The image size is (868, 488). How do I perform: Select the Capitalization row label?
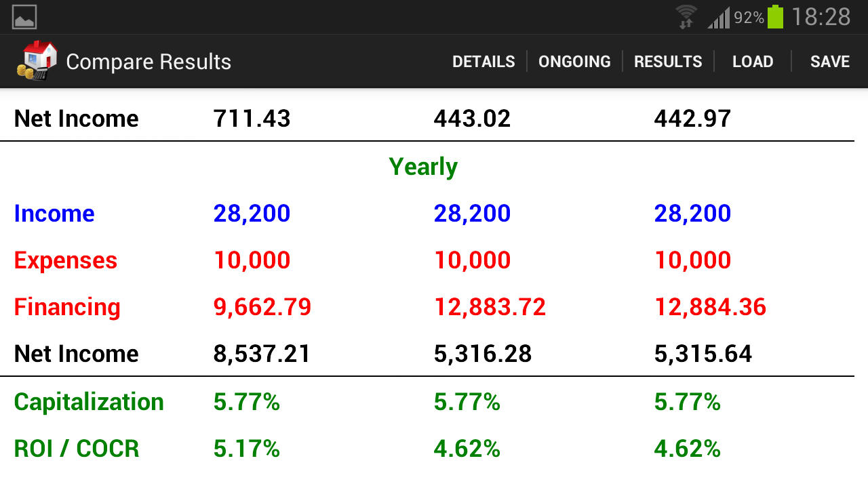click(x=89, y=402)
